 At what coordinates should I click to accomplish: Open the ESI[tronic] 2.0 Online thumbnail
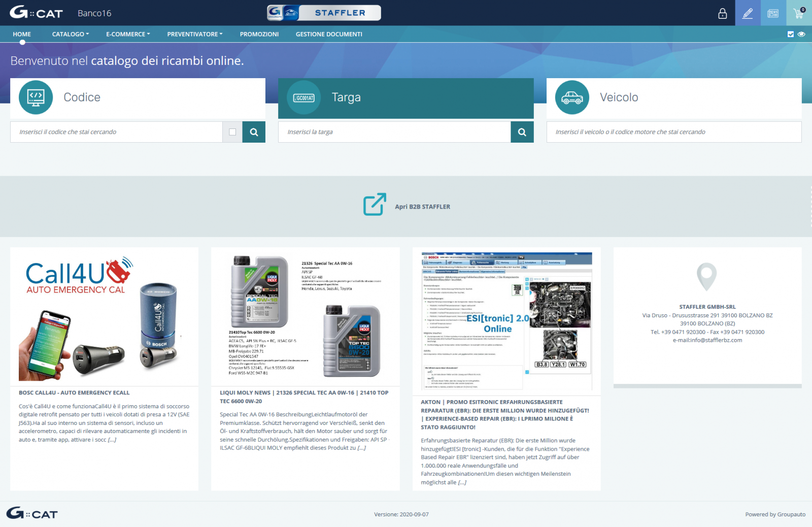[x=506, y=321]
